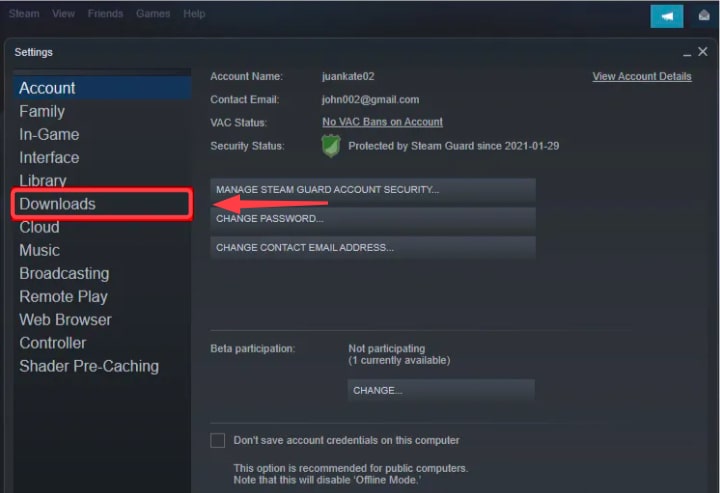The width and height of the screenshot is (720, 493).
Task: Select the Account settings category
Action: pos(102,88)
